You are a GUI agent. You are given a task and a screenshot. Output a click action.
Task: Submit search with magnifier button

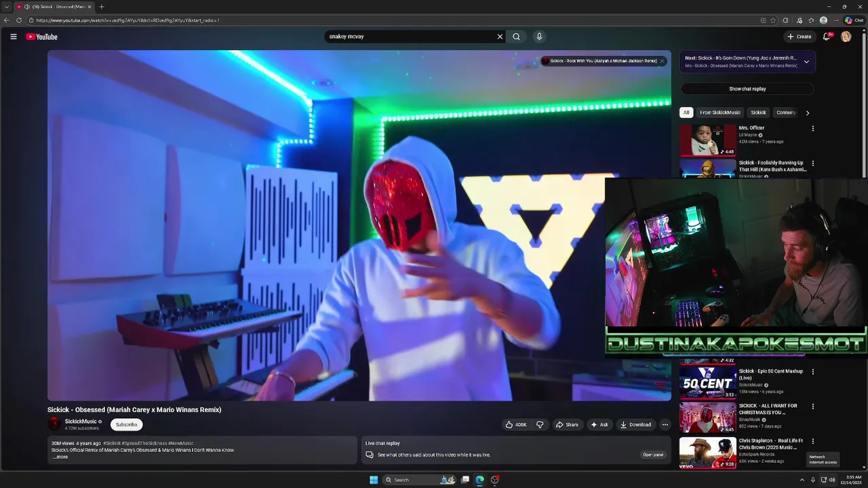coord(517,37)
